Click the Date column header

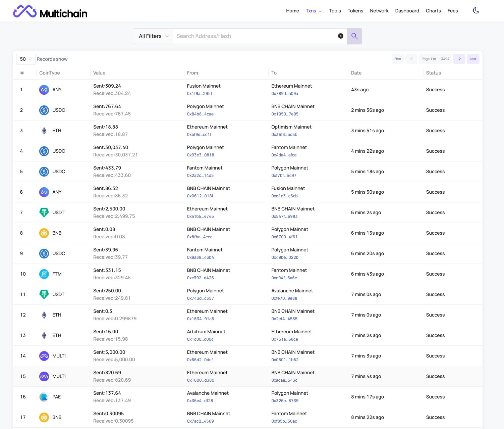tap(356, 73)
